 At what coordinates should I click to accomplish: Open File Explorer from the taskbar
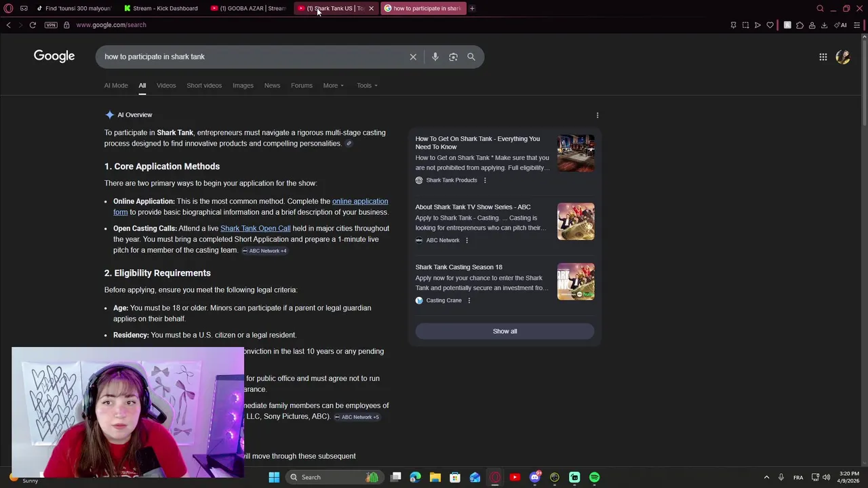[x=435, y=477]
